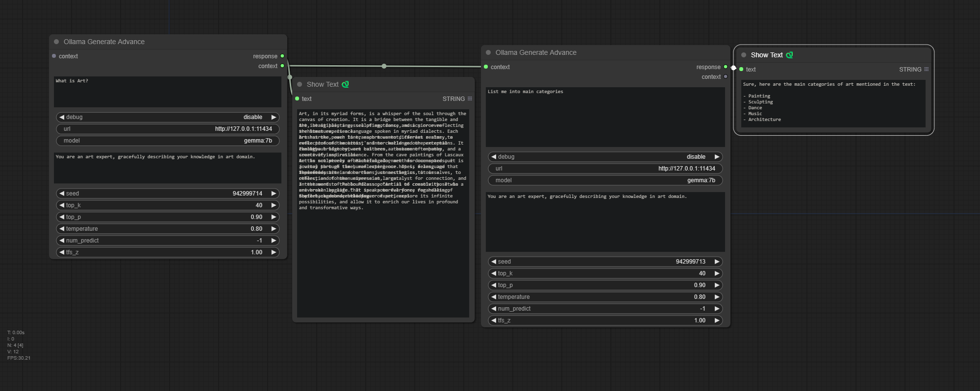Decrease tfs_z on right Ollama node
Image resolution: width=980 pixels, height=391 pixels.
click(494, 320)
